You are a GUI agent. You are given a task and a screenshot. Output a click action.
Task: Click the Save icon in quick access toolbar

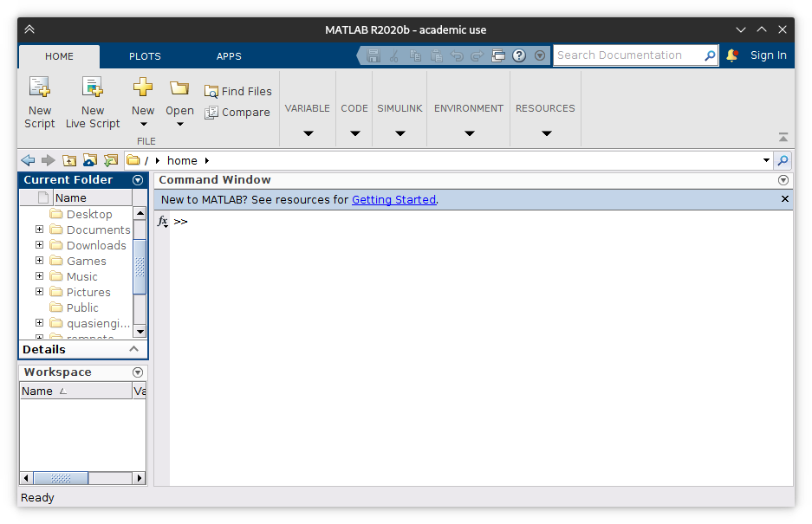click(374, 55)
